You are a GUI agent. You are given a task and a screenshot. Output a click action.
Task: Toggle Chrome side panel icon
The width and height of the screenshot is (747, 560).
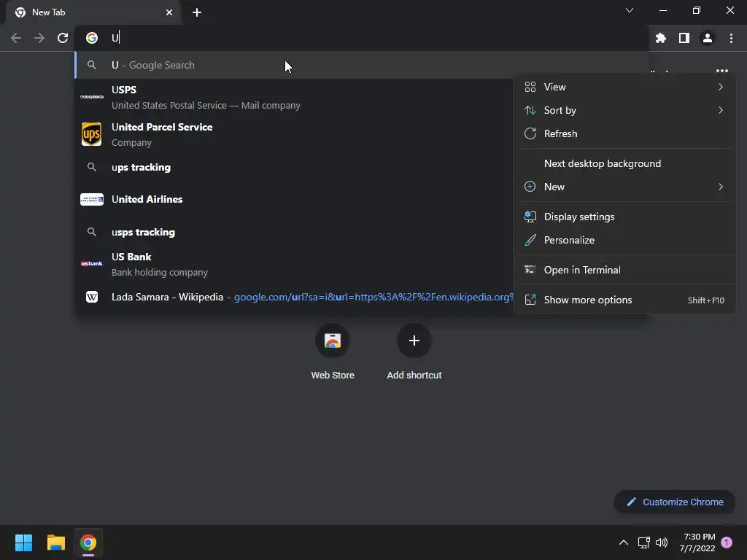coord(684,38)
